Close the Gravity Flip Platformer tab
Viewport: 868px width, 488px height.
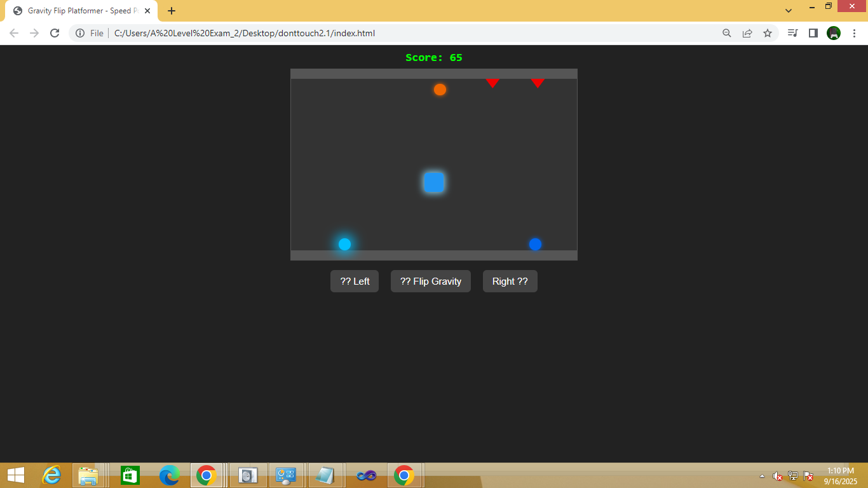[x=147, y=11]
